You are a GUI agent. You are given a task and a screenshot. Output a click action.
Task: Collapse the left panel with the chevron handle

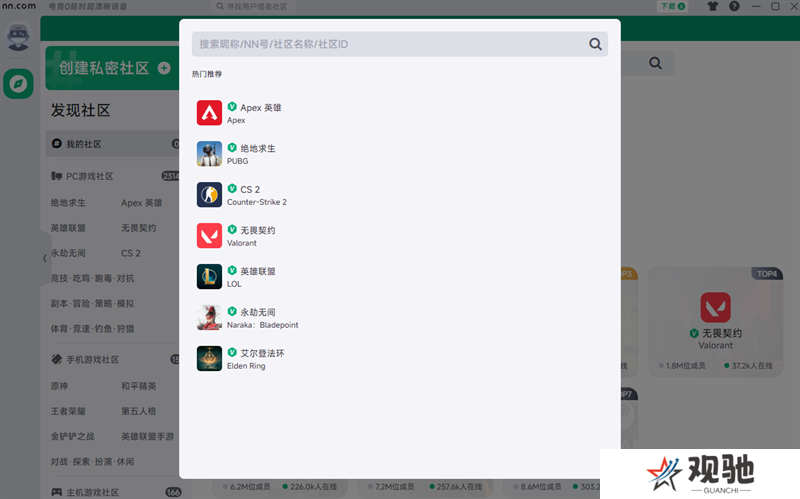pos(45,258)
